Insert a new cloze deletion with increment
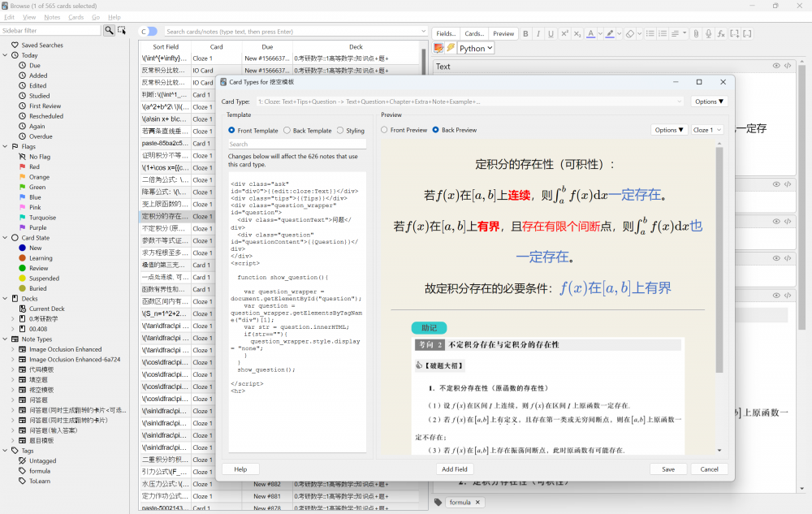 coord(734,33)
